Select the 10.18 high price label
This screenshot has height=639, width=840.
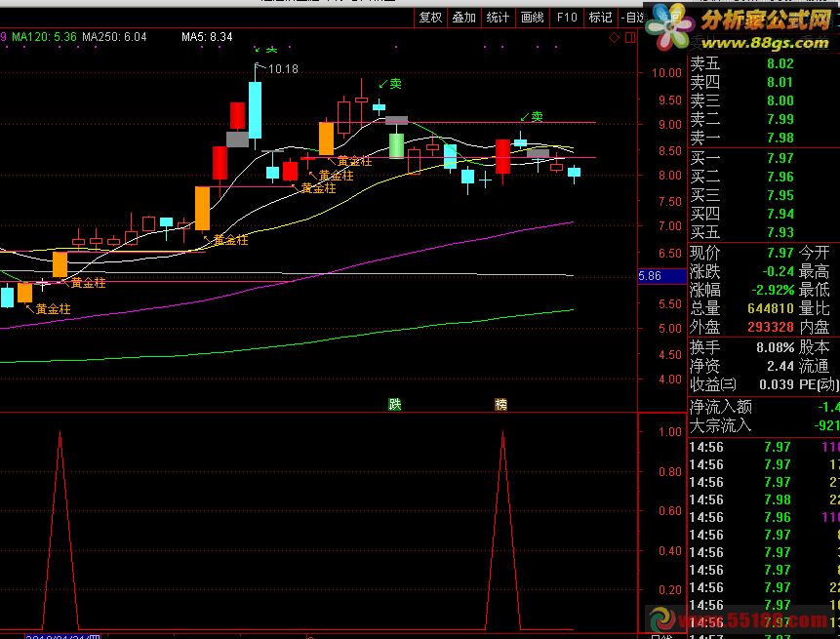pos(283,68)
